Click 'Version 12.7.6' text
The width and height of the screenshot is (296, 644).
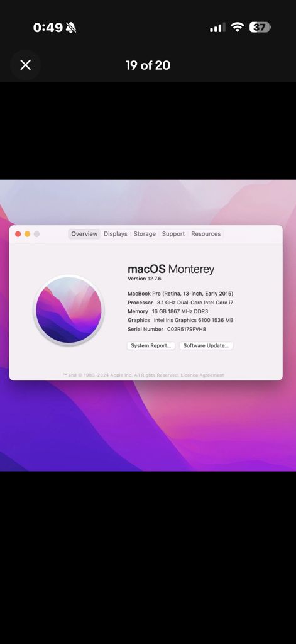145,279
